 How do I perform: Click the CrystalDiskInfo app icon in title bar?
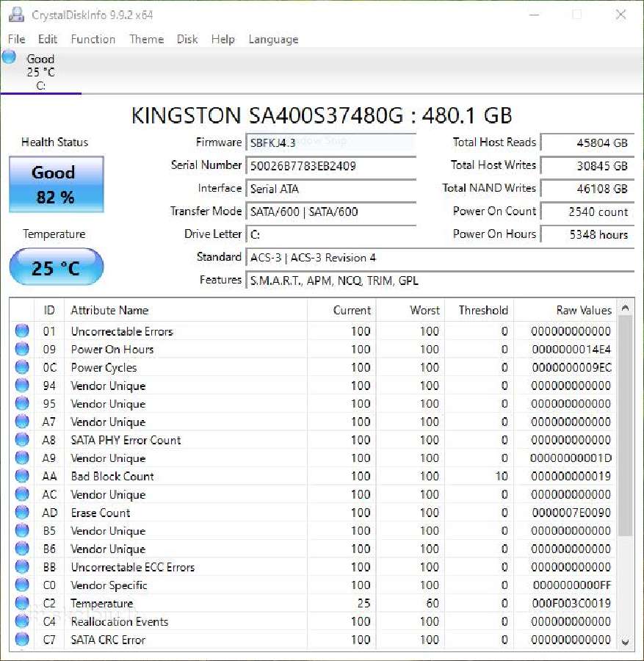click(x=16, y=15)
